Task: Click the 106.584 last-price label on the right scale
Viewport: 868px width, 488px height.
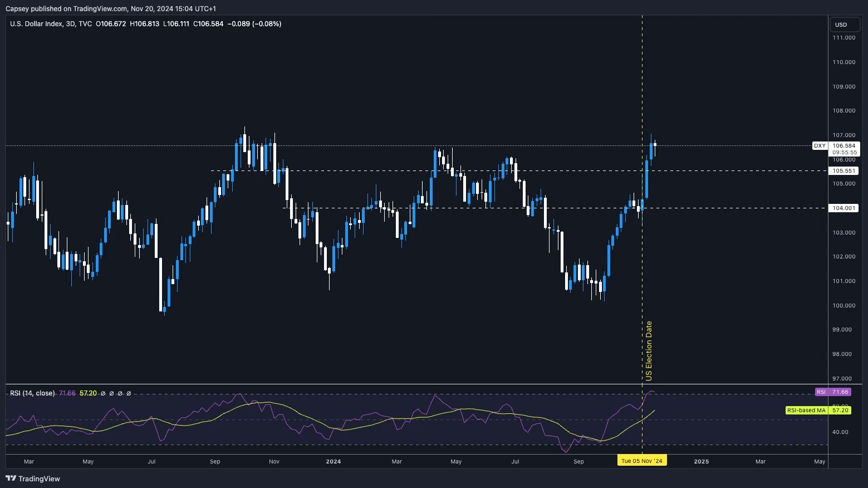Action: pos(844,145)
